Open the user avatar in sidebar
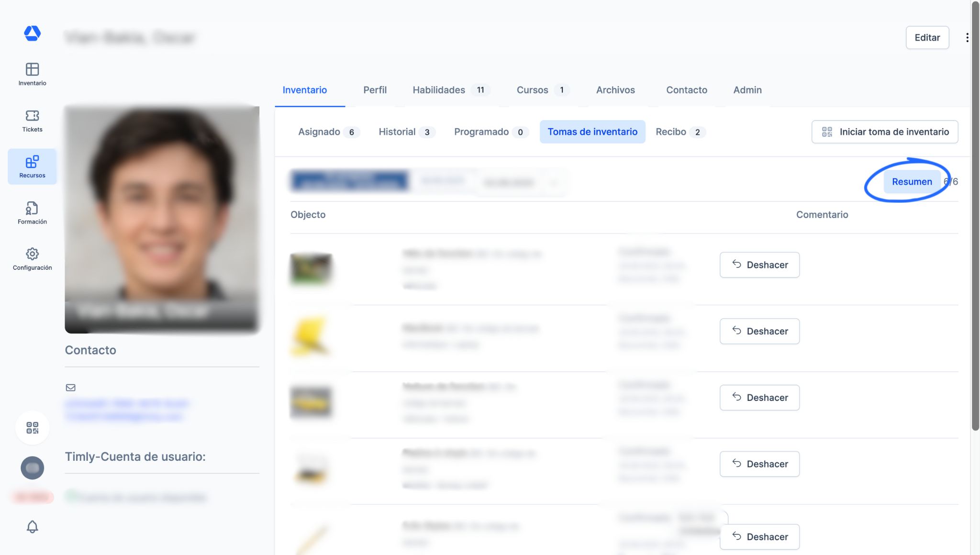Screen dimensions: 980x555 click(32, 468)
